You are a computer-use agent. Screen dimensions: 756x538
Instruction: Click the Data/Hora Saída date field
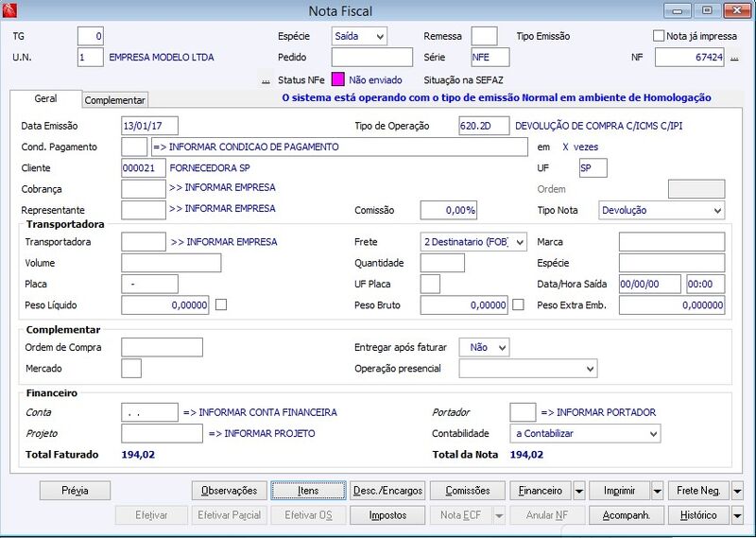(650, 285)
